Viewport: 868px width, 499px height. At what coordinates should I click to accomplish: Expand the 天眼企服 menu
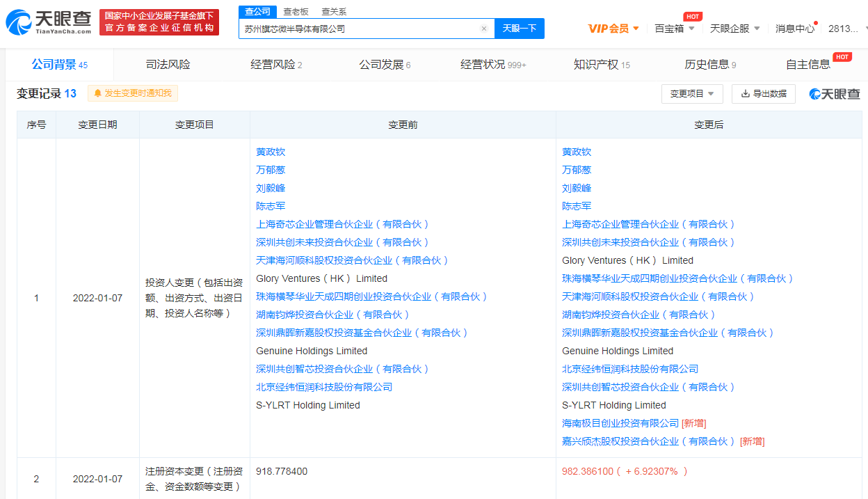[734, 29]
